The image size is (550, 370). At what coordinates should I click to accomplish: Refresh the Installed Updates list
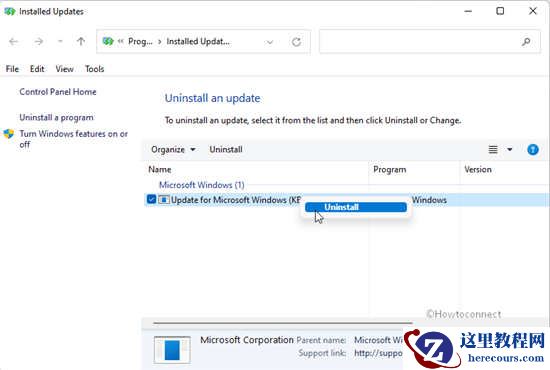point(296,42)
